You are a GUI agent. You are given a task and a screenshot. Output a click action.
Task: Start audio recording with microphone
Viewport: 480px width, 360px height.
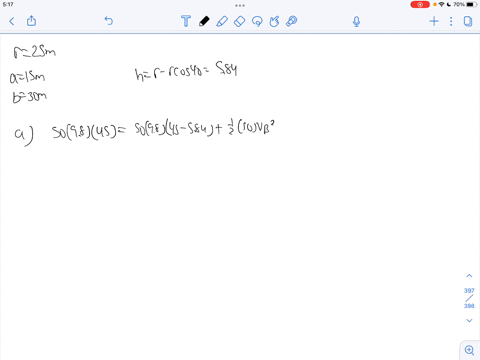pos(356,22)
